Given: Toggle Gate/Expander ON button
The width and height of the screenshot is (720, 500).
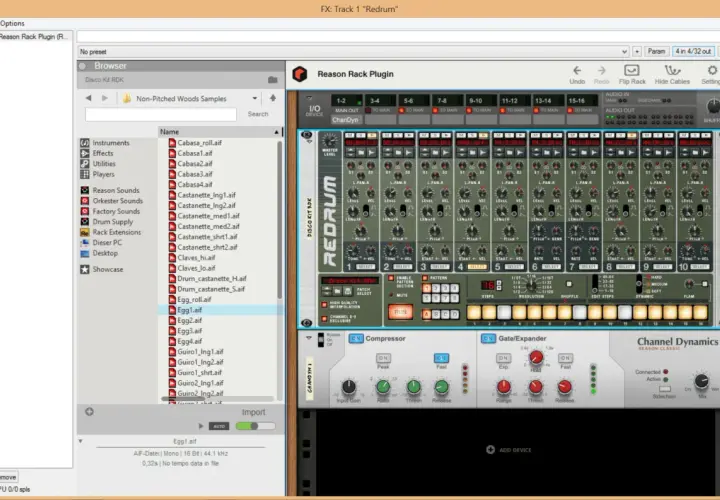Looking at the screenshot, I should tap(488, 339).
